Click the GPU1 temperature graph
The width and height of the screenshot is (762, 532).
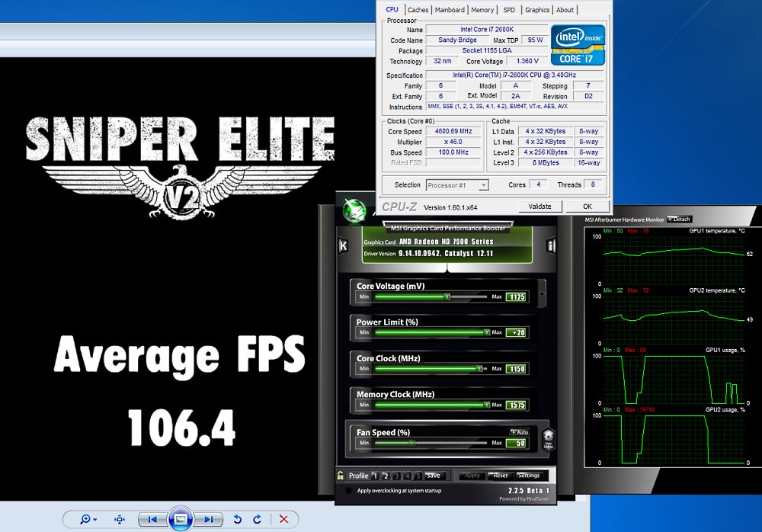[674, 260]
